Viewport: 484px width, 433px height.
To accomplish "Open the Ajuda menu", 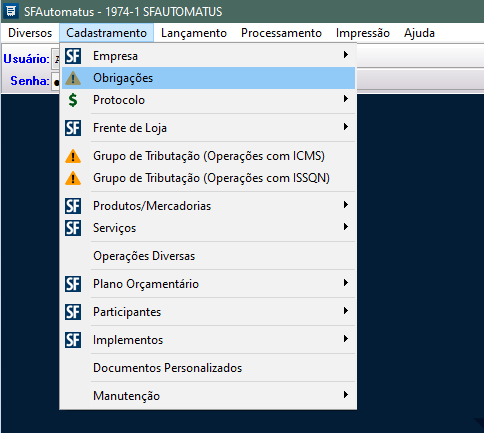I will tap(419, 33).
